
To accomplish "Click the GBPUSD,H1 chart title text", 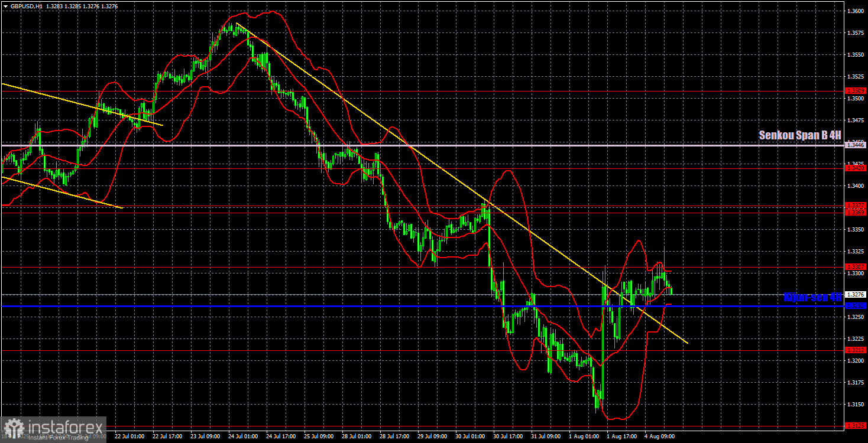I will [x=25, y=6].
